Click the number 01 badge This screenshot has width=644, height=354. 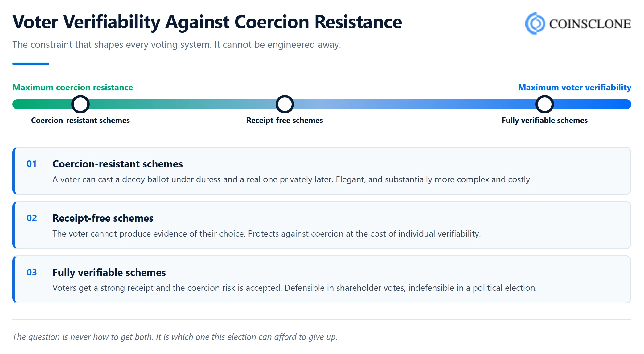(x=32, y=164)
